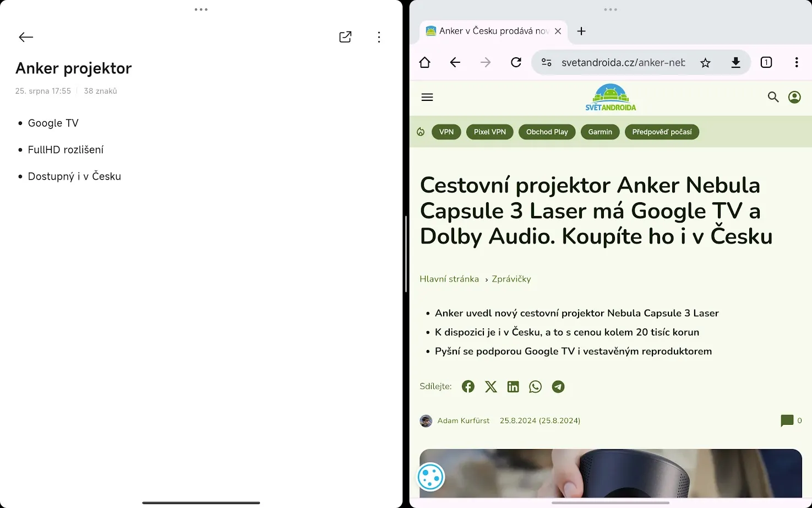Click the address bar URL field

(623, 63)
